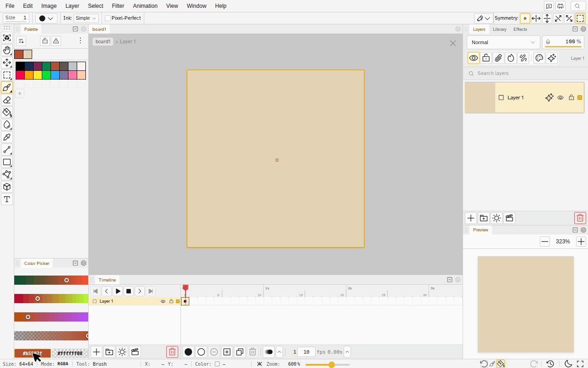Open the Ink Simple dropdown
This screenshot has width=588, height=368.
86,18
